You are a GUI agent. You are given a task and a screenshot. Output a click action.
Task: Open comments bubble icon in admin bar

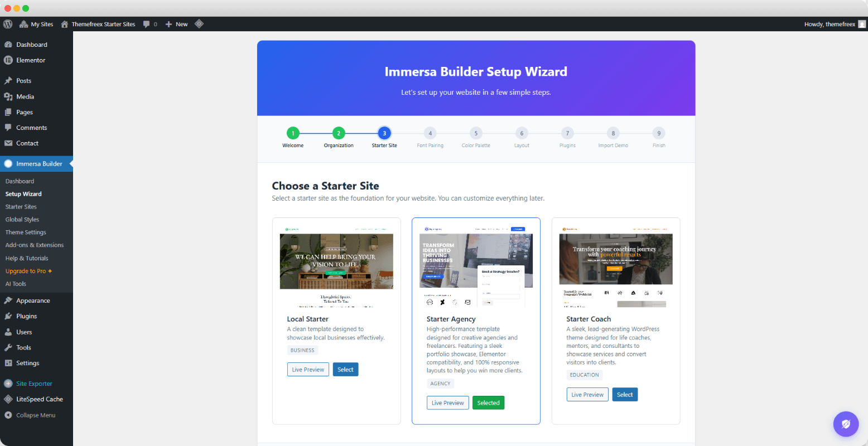point(147,24)
